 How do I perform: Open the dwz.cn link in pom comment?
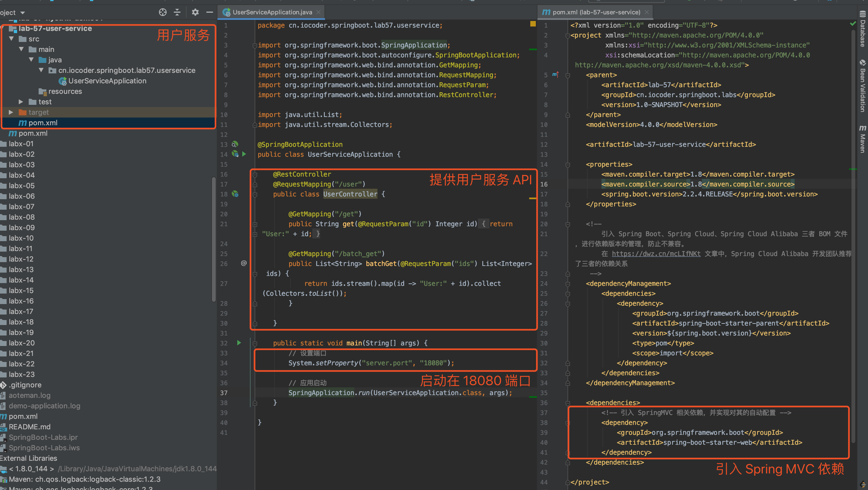(656, 254)
